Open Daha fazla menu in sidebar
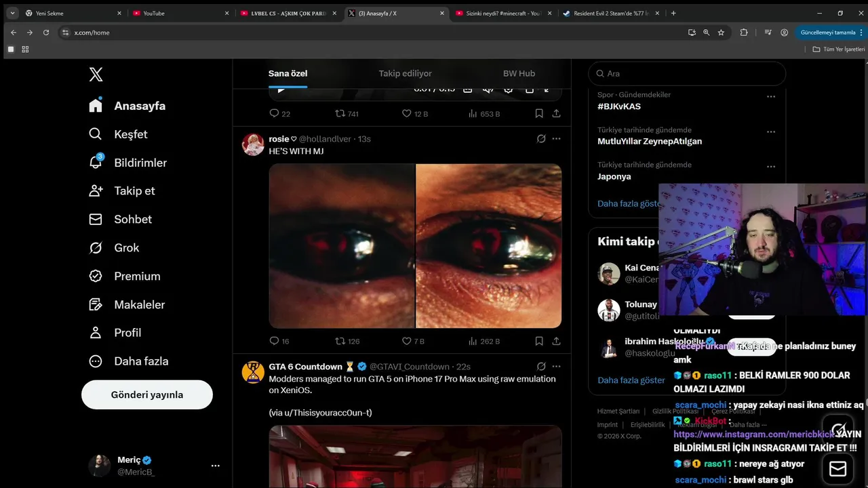 coord(129,361)
